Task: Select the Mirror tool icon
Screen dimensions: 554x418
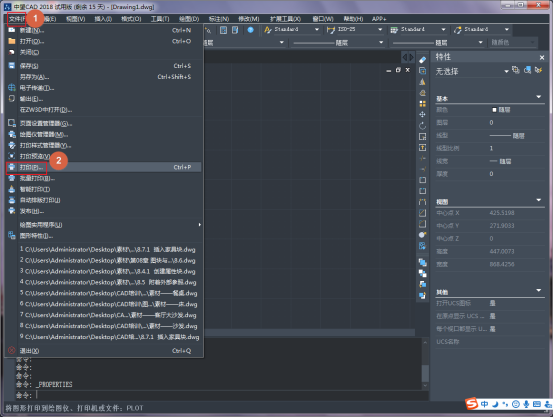Action: tap(422, 82)
